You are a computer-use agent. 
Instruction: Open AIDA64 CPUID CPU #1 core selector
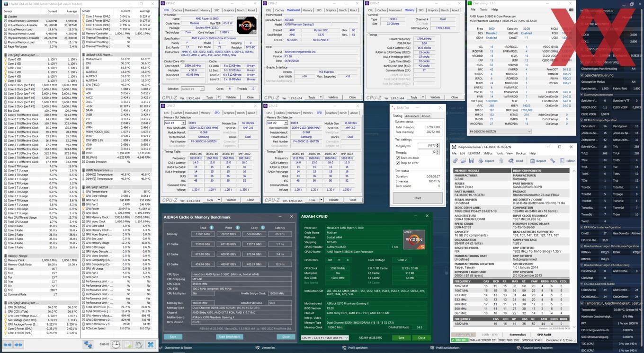tap(325, 337)
